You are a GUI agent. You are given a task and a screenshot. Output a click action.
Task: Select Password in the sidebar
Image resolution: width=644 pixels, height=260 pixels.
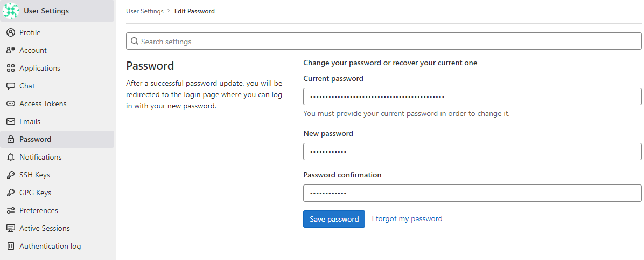point(57,140)
